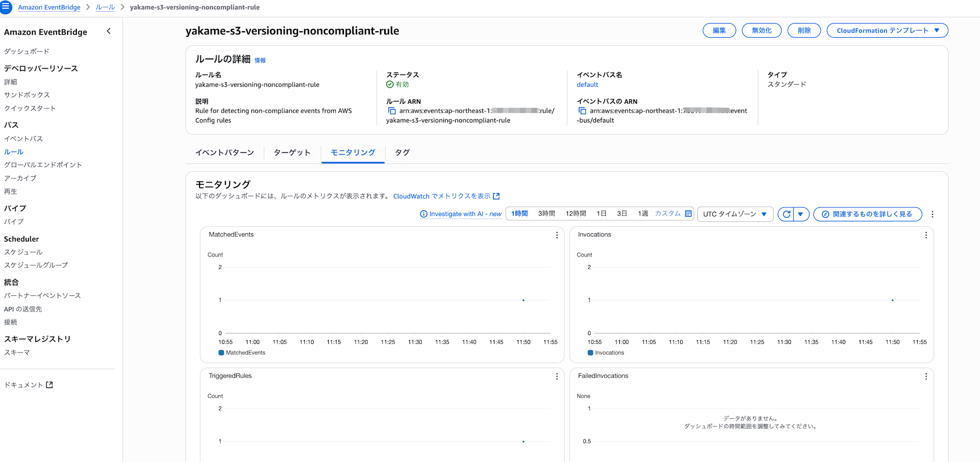Choose カスタム time range
This screenshot has width=980, height=462.
click(x=667, y=214)
